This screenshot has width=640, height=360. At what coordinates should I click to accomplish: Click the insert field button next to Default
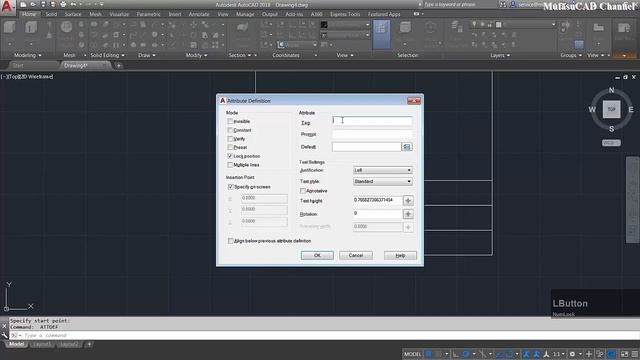[407, 147]
